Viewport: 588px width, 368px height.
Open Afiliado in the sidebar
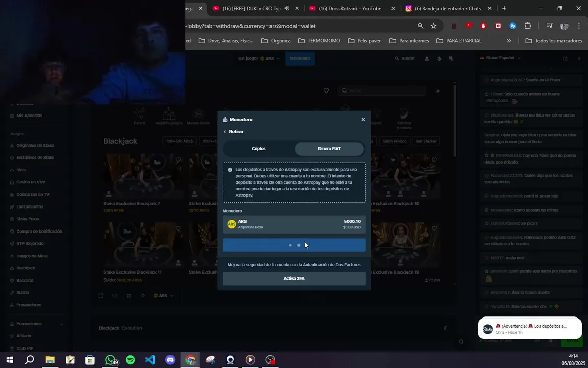click(x=23, y=336)
